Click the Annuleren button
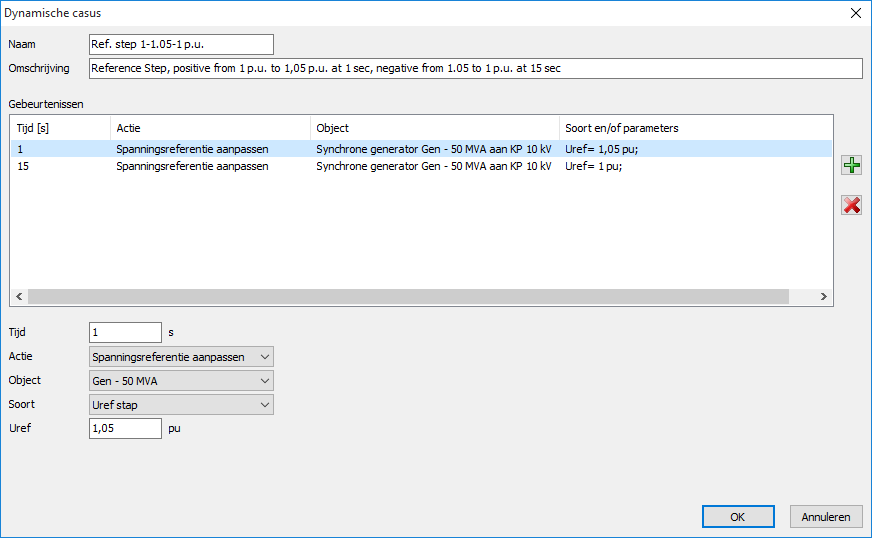This screenshot has width=872, height=538. 826,517
